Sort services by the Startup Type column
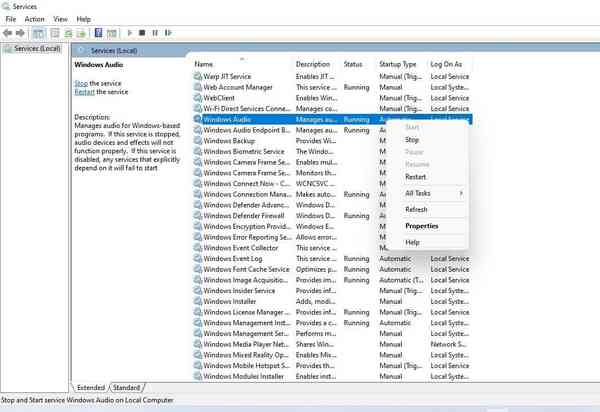 pos(397,64)
